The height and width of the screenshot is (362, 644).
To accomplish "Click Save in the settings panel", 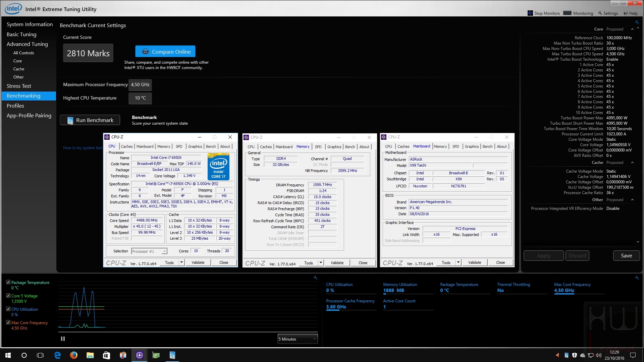I will click(x=626, y=255).
